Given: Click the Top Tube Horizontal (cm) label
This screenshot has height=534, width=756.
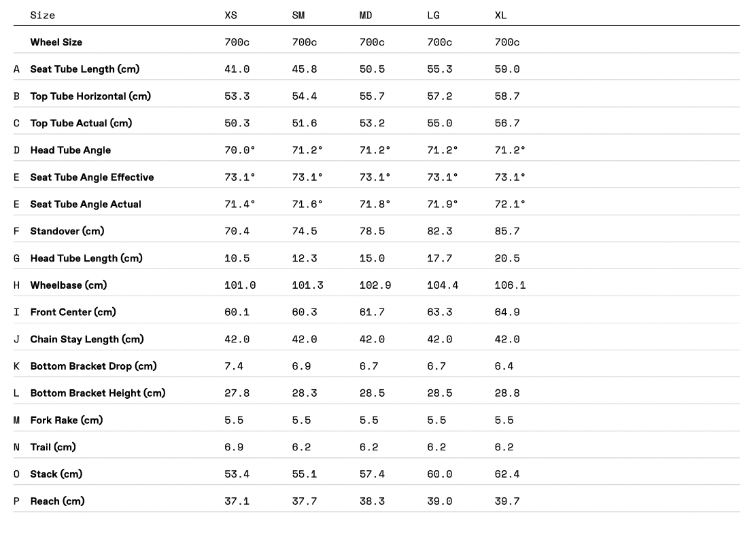Looking at the screenshot, I should [90, 96].
